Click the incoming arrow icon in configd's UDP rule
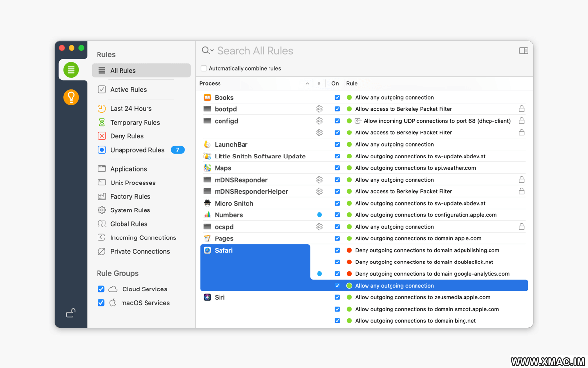 tap(358, 121)
